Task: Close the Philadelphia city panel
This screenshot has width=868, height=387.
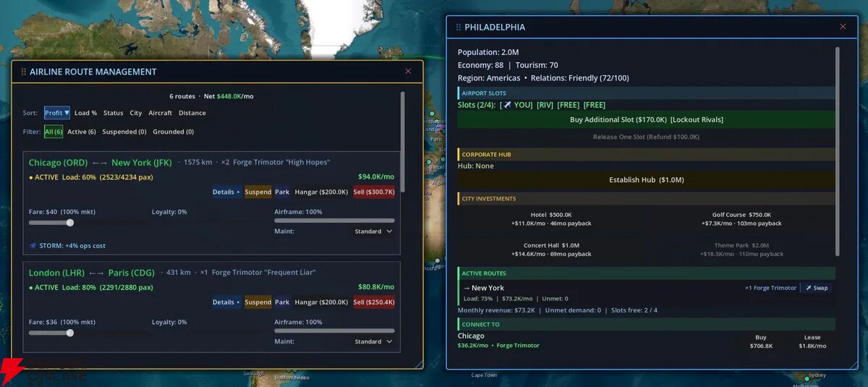Action: (x=843, y=27)
